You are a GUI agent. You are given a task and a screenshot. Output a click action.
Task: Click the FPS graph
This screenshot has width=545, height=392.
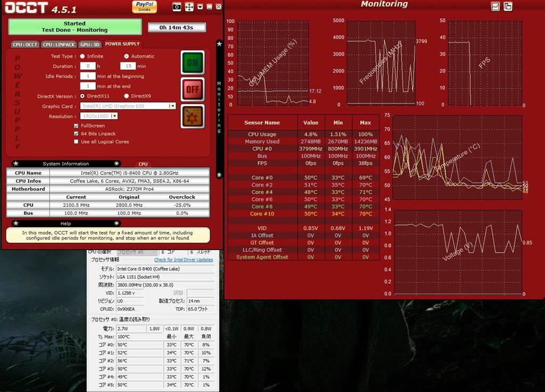[485, 63]
